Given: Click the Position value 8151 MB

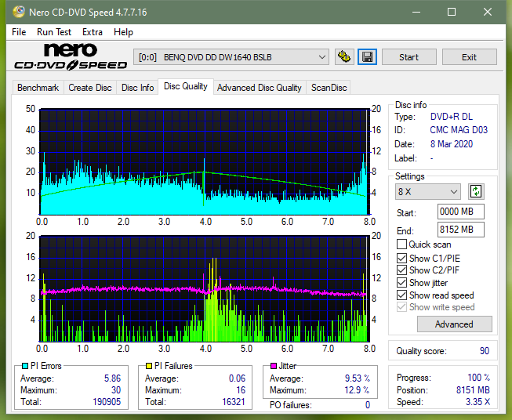Looking at the screenshot, I should click(473, 390).
